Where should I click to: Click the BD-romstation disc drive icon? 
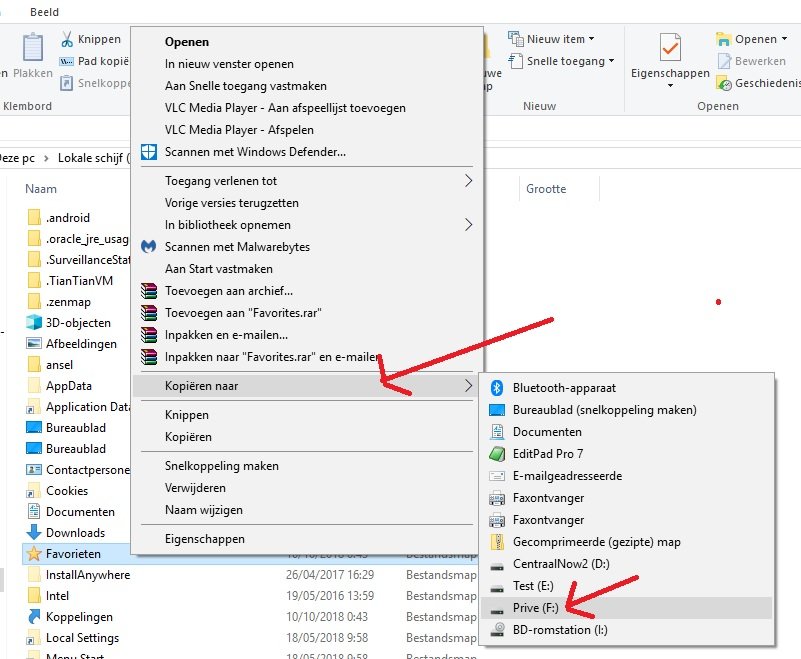pos(497,629)
